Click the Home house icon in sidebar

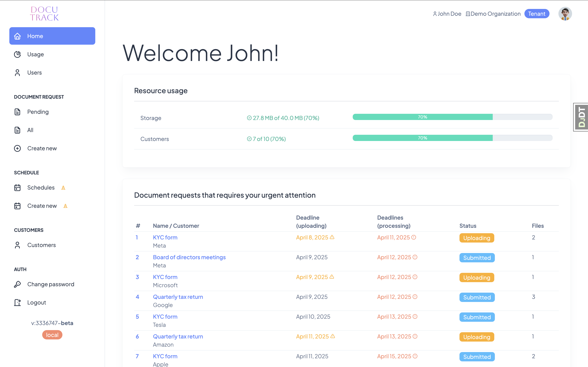tap(17, 36)
